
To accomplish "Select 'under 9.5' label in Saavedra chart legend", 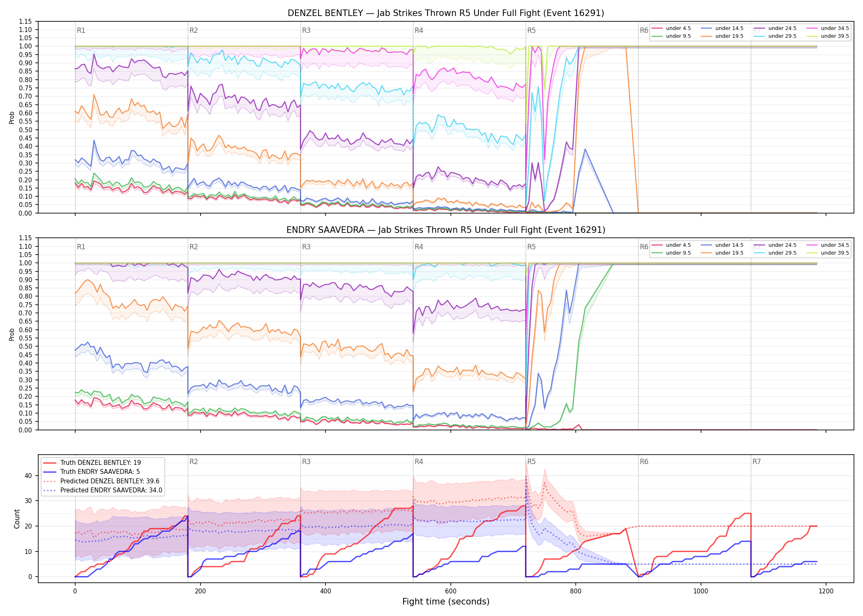I will pos(678,253).
